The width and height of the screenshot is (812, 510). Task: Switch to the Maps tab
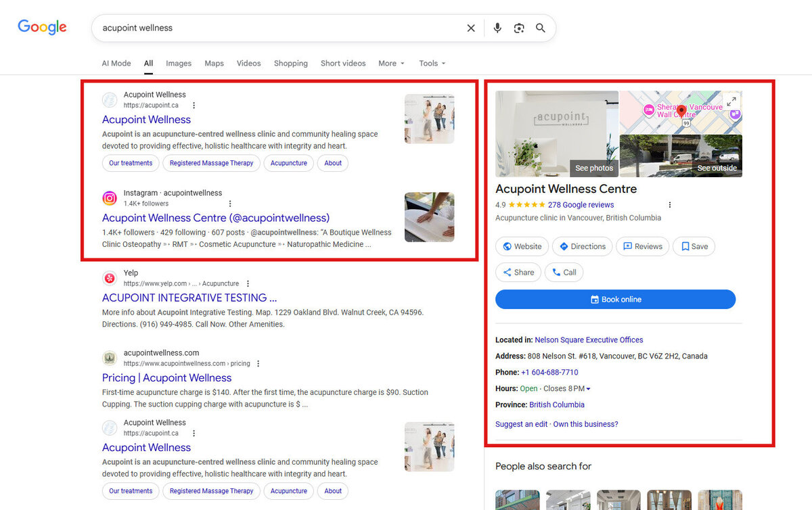point(214,64)
